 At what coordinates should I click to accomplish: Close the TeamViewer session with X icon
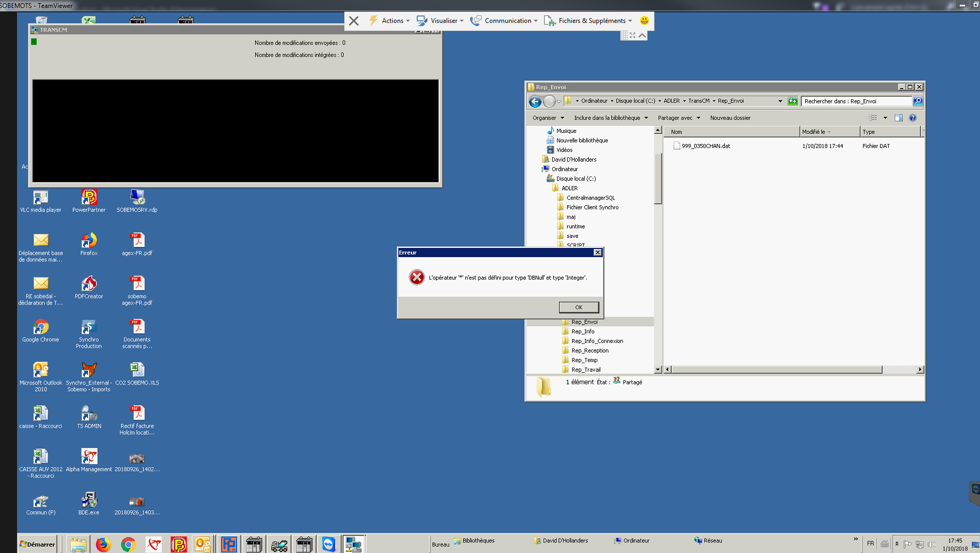(354, 21)
